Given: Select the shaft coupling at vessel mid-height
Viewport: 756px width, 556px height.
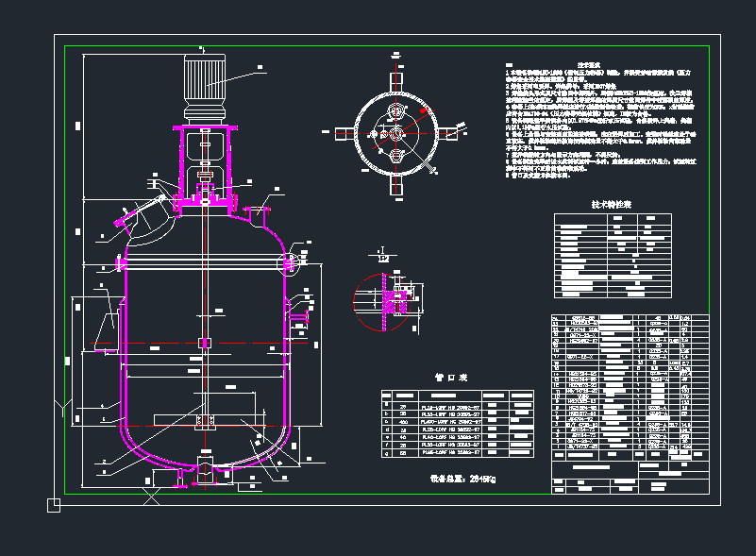Looking at the screenshot, I should coord(203,343).
